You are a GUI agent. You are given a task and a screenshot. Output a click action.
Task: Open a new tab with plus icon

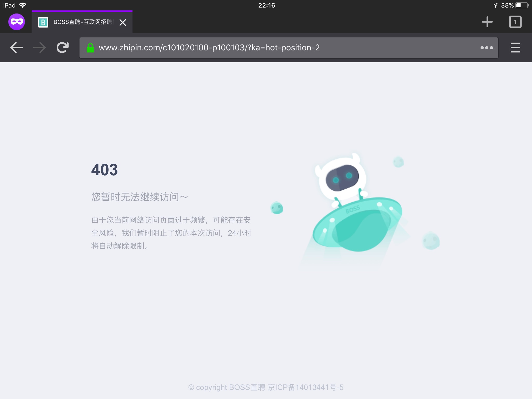point(487,22)
